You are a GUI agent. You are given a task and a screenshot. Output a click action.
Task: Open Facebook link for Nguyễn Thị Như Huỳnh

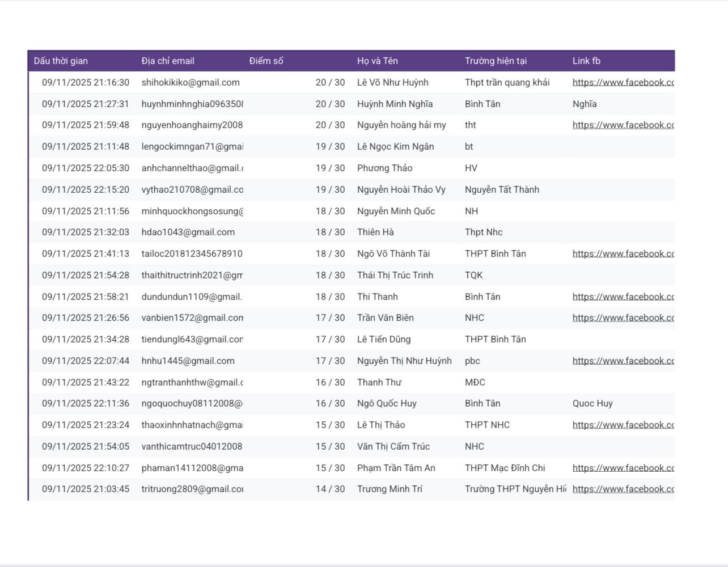point(623,361)
